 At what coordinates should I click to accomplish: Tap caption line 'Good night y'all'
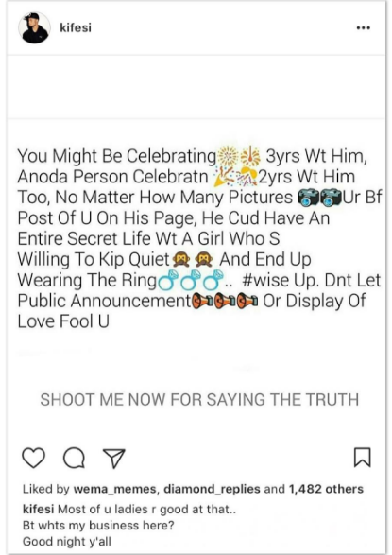[67, 541]
